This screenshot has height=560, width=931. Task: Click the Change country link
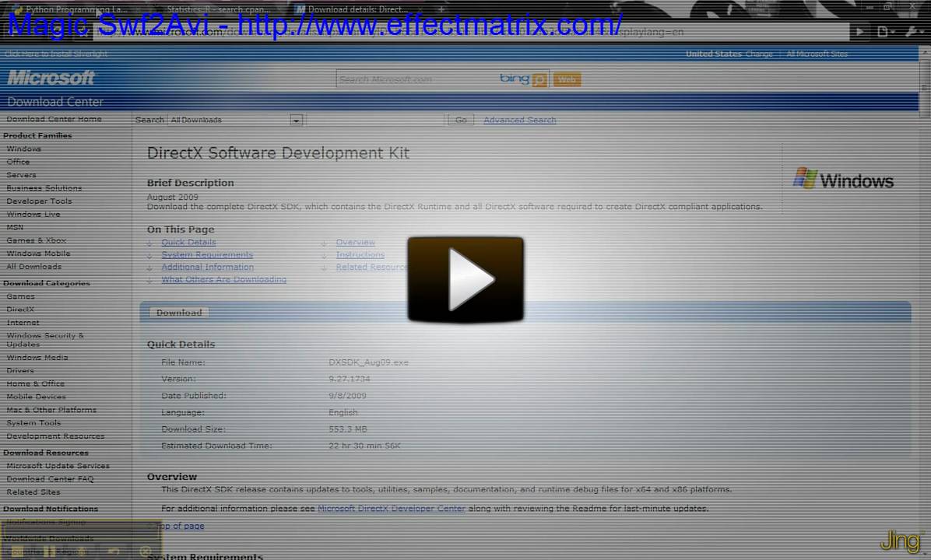[x=759, y=54]
